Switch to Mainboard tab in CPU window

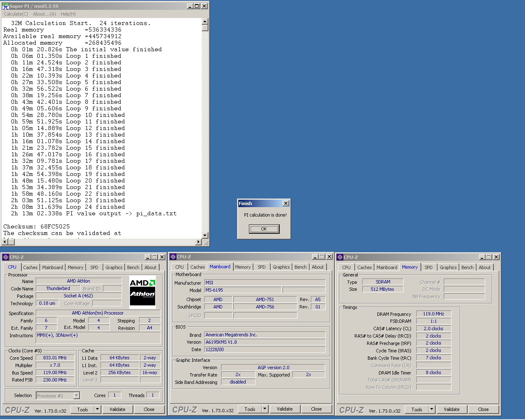click(x=52, y=267)
